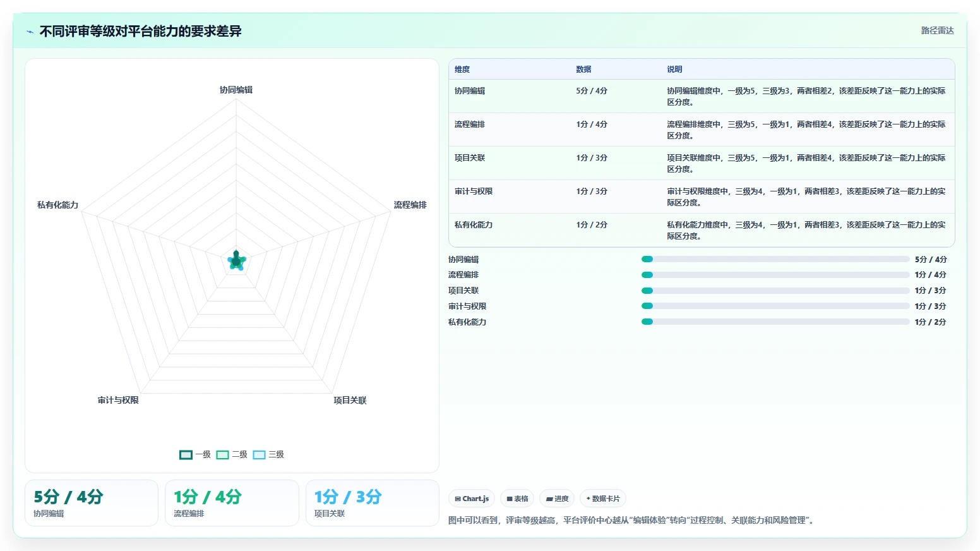Select the 私有化能力 table row cell
The height and width of the screenshot is (551, 980).
click(474, 225)
